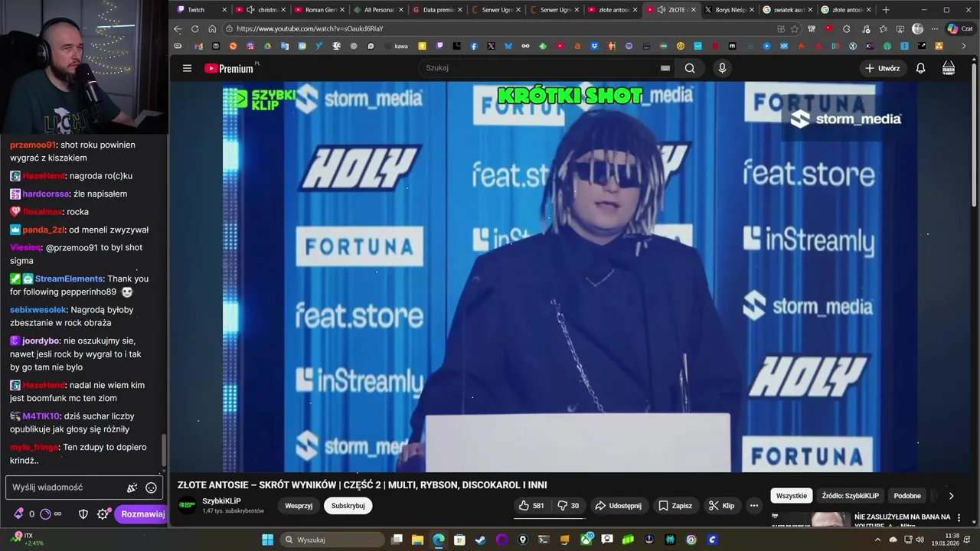Click the Rozmawiaj chat button
Viewport: 980px width, 551px height.
[142, 514]
